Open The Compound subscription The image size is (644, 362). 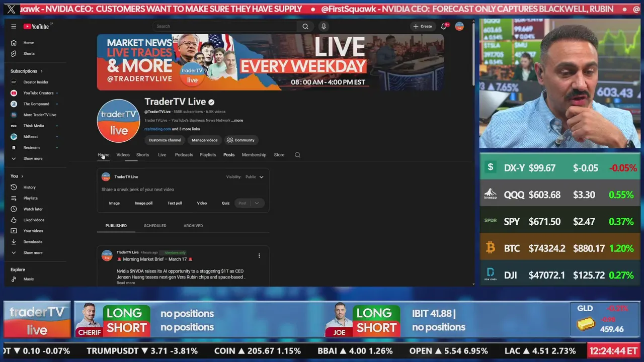tap(35, 104)
